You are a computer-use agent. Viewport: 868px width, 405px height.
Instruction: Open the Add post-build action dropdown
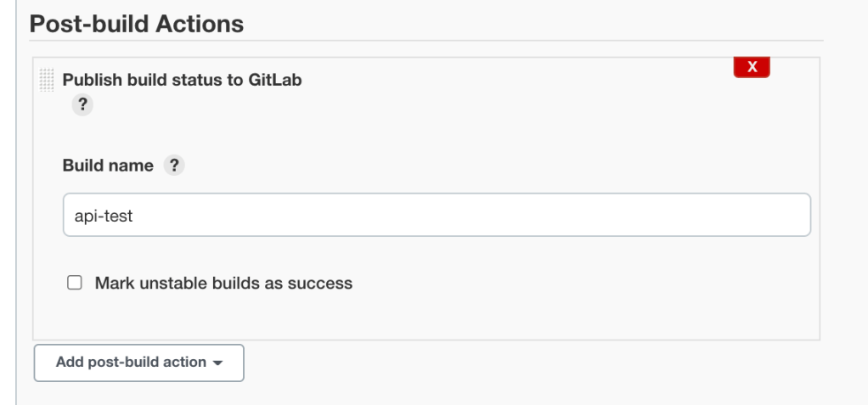click(x=139, y=363)
